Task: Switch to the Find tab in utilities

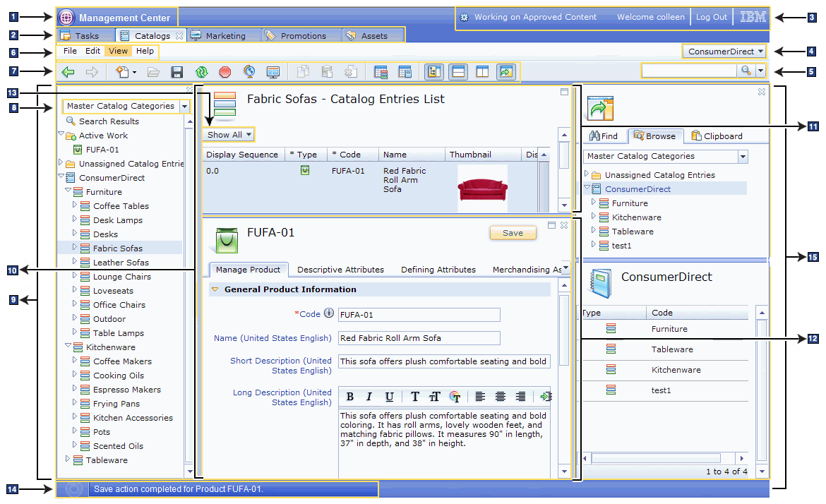Action: click(x=604, y=136)
